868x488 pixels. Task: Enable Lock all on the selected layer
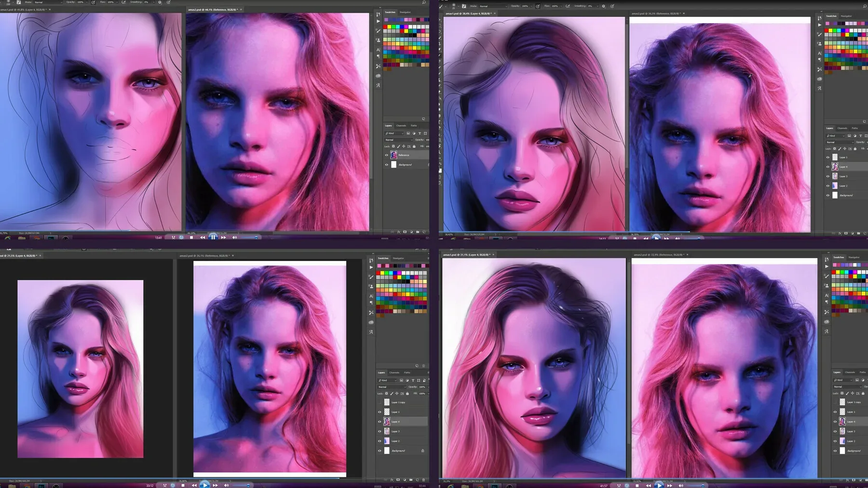click(407, 394)
